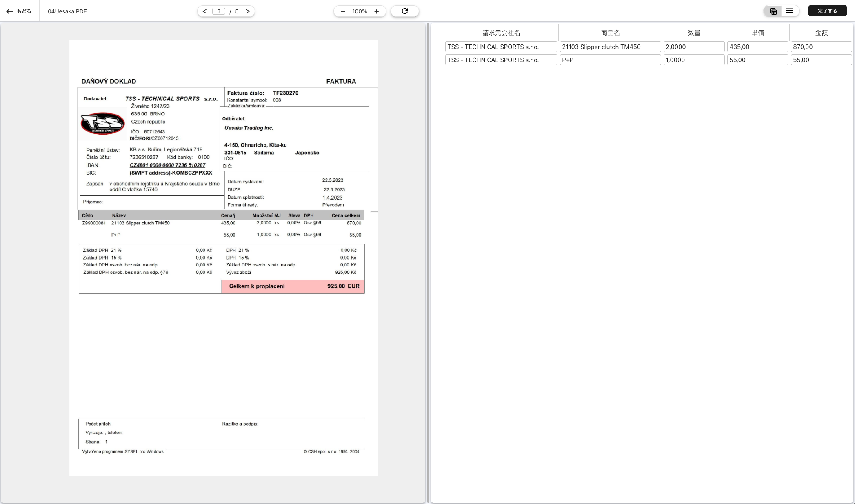
Task: Click '925,00 EUR' total amount
Action: point(343,286)
